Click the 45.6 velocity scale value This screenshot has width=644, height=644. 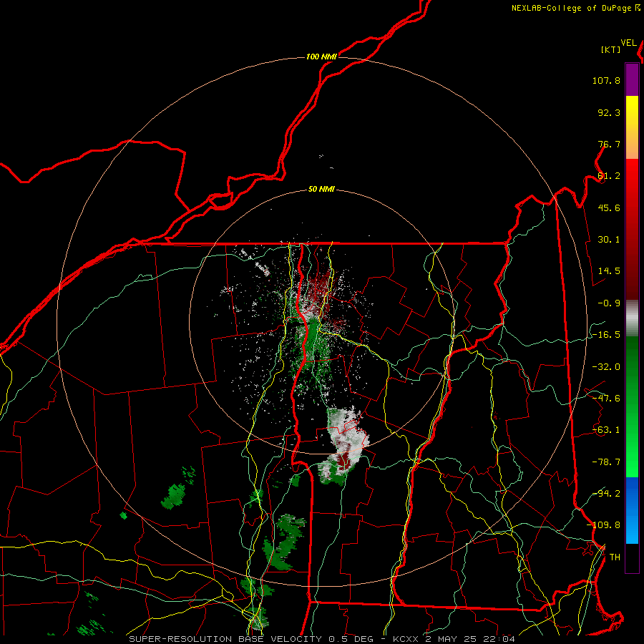point(609,208)
